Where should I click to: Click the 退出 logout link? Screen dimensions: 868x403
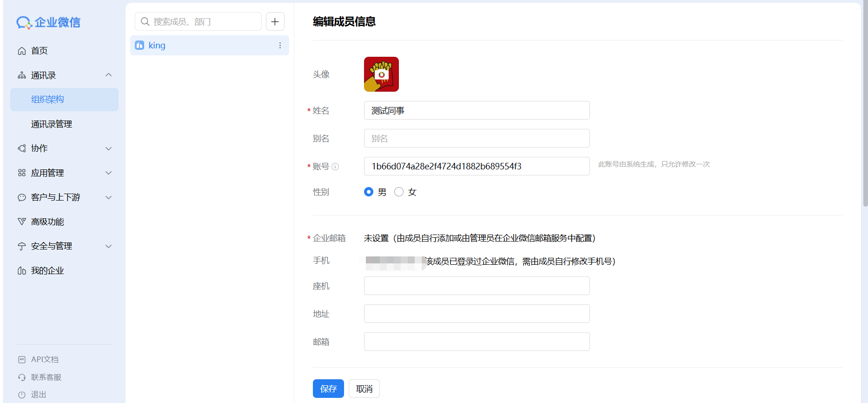(x=39, y=395)
